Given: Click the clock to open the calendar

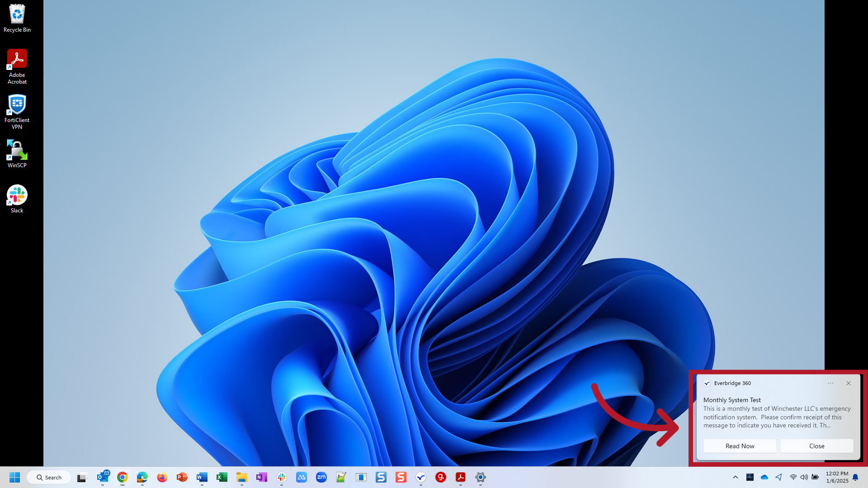Looking at the screenshot, I should coord(837,477).
